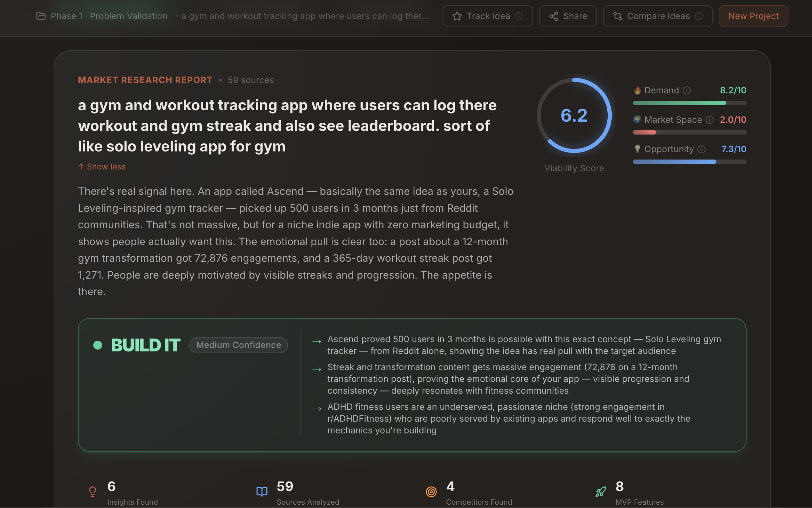This screenshot has height=508, width=812.
Task: Collapse the summary with Show less
Action: (102, 167)
